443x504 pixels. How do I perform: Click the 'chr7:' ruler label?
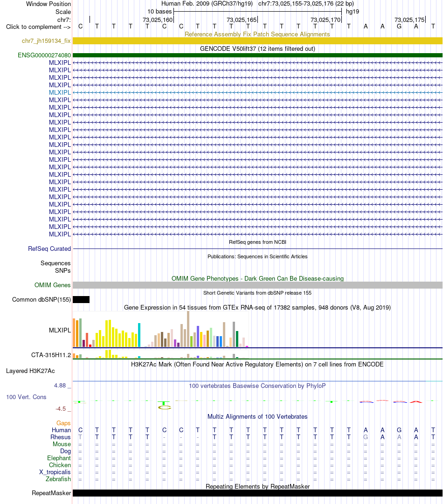coord(64,20)
